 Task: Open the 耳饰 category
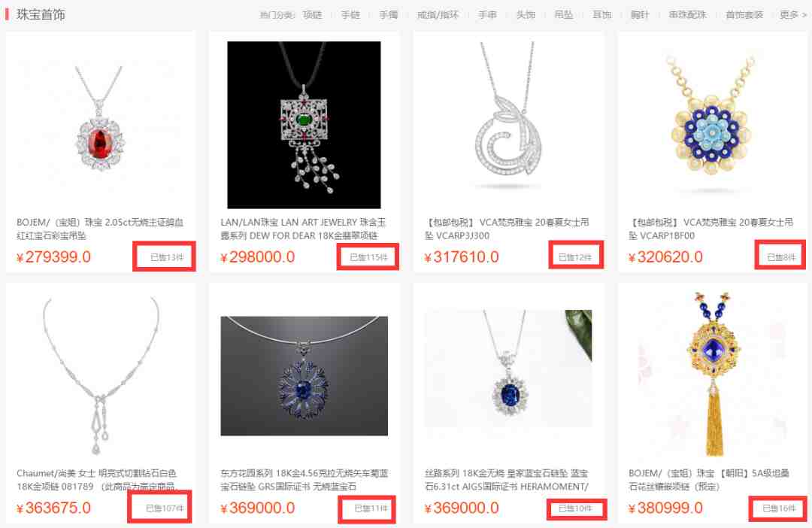(x=601, y=14)
